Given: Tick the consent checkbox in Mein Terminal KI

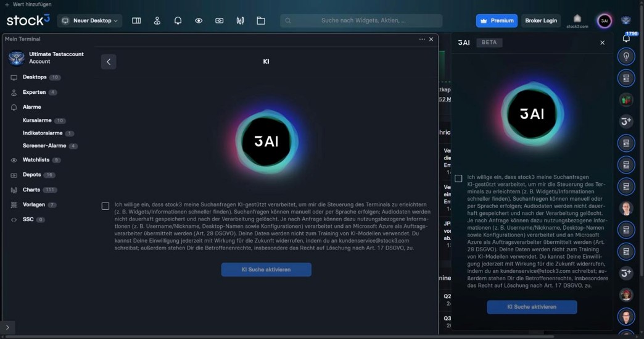Looking at the screenshot, I should [x=105, y=206].
